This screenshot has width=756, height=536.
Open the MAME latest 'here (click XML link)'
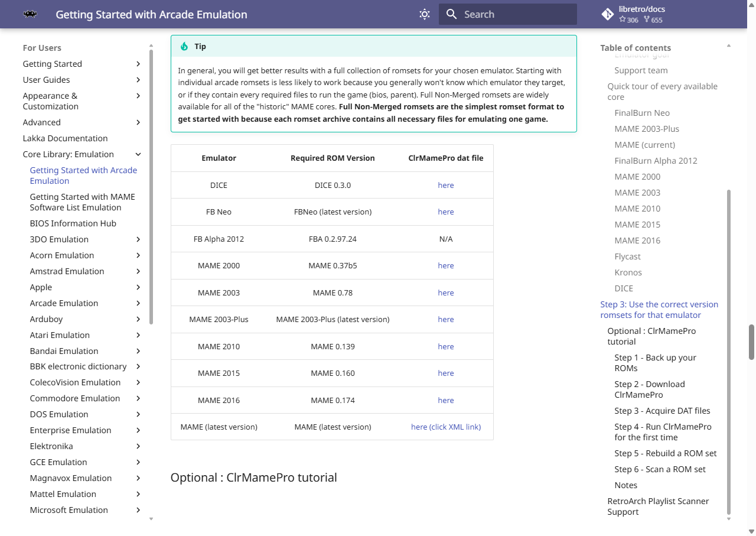coord(446,427)
